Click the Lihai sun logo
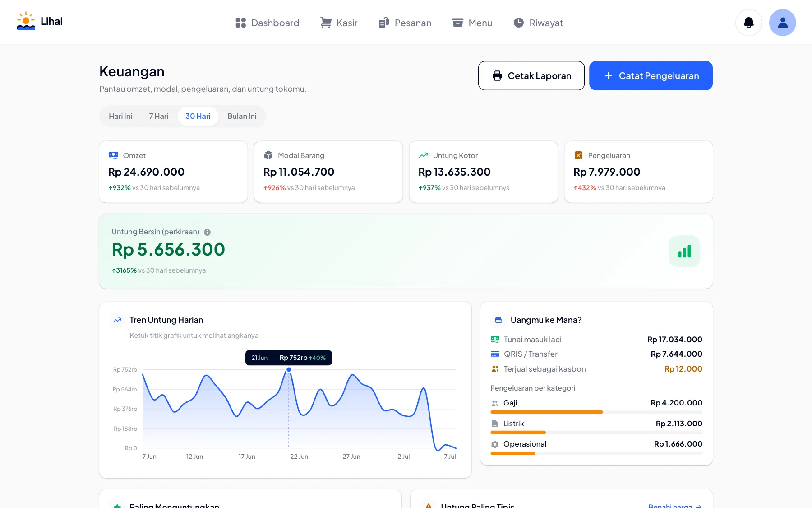The height and width of the screenshot is (508, 812). 26,21
